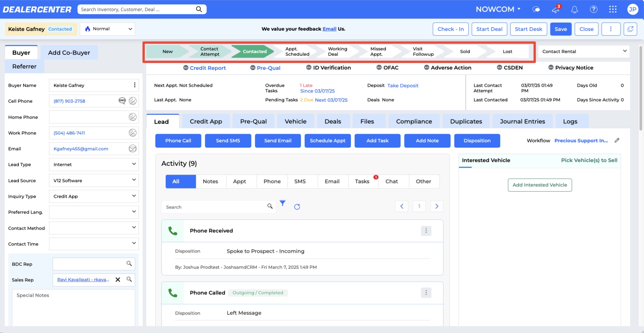Click the call icon for Home Phone

(133, 117)
